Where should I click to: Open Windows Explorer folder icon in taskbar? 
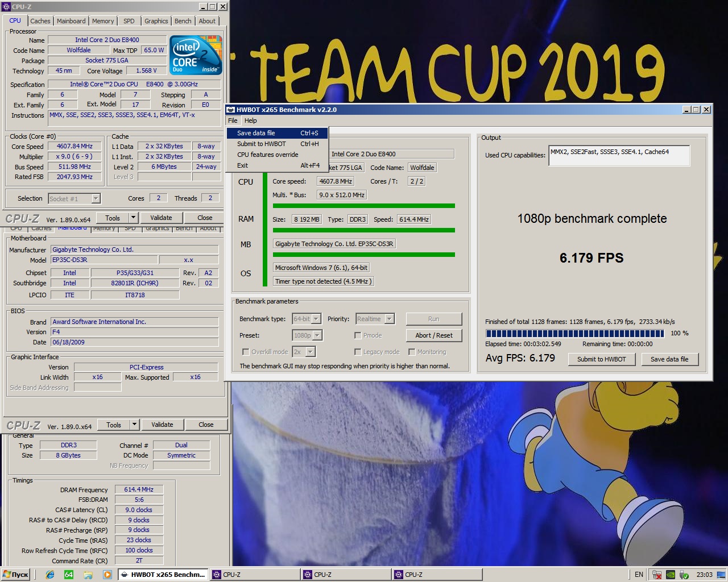88,575
